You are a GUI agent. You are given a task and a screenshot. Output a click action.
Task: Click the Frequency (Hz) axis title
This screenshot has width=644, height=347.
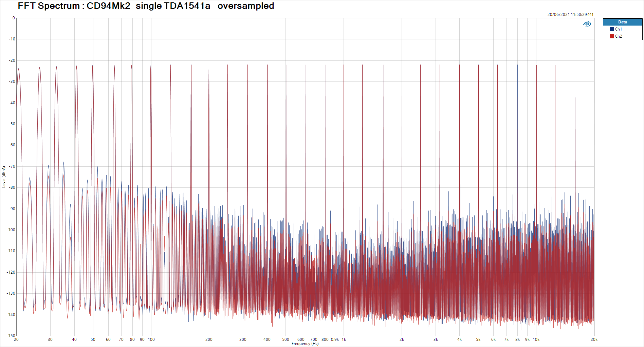coord(305,344)
